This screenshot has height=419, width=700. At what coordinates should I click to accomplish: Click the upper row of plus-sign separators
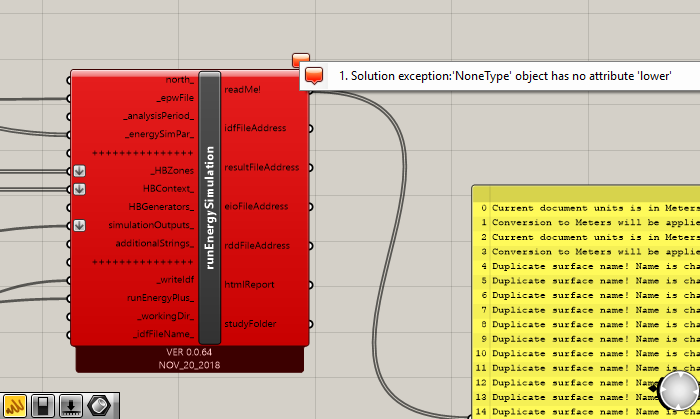[143, 153]
